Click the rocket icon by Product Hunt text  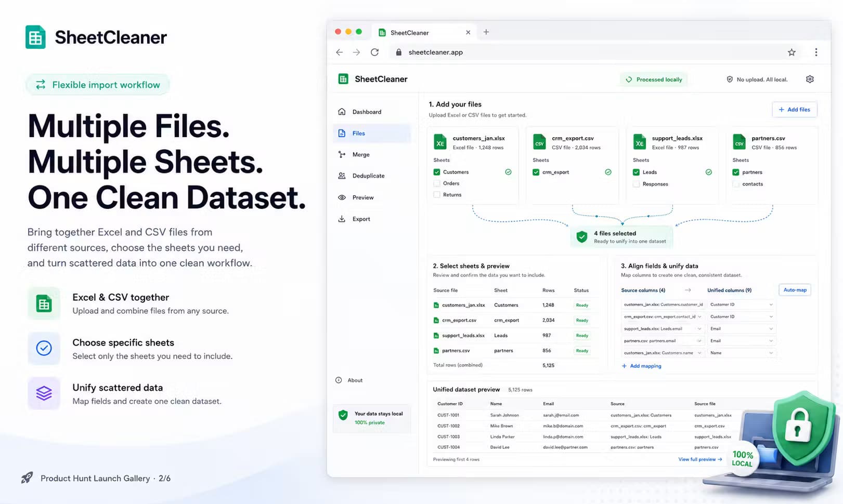coord(27,478)
